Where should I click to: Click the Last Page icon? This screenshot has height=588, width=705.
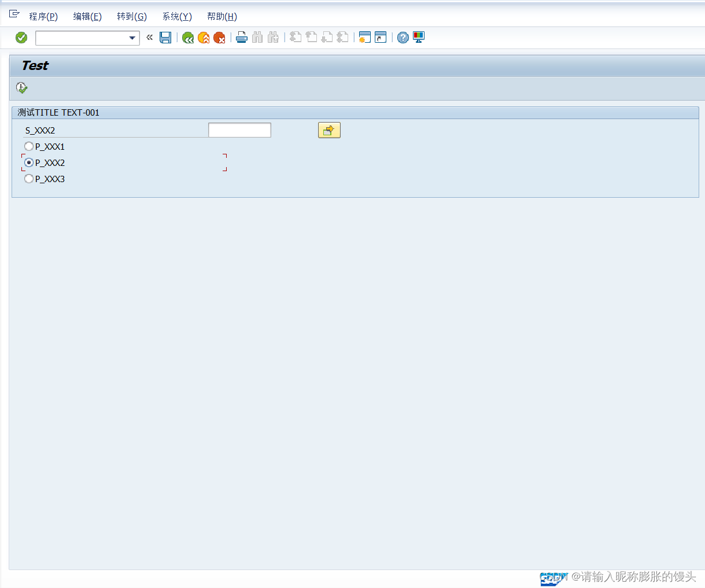click(x=342, y=38)
